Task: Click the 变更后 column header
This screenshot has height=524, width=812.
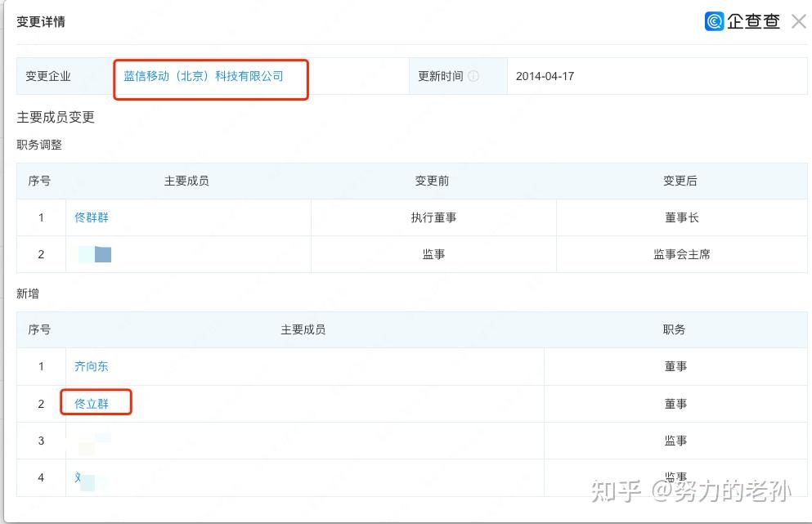Action: [680, 181]
